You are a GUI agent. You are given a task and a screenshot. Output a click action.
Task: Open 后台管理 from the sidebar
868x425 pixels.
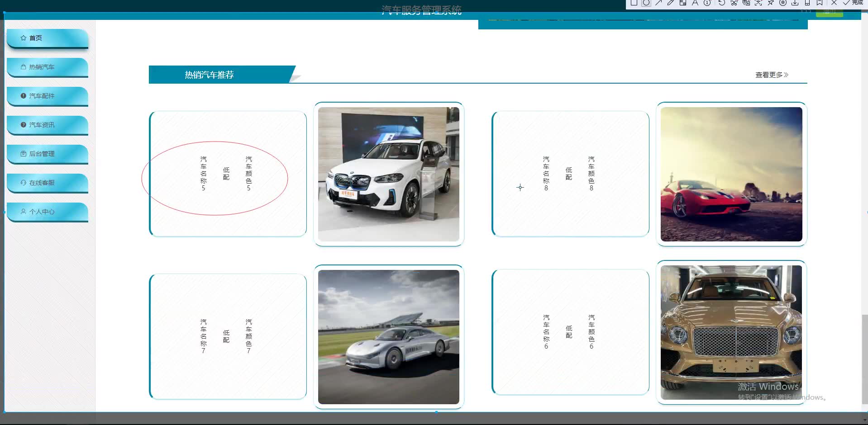pyautogui.click(x=47, y=154)
